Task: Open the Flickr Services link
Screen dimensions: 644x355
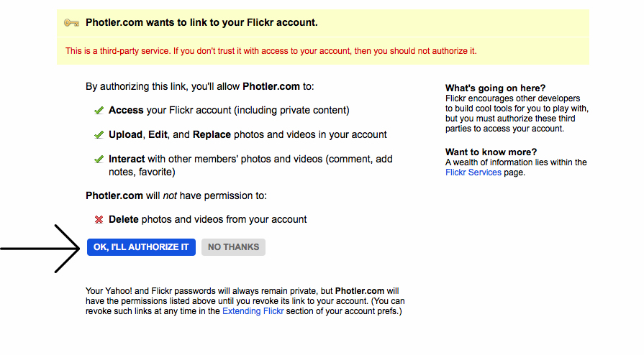Action: point(473,172)
